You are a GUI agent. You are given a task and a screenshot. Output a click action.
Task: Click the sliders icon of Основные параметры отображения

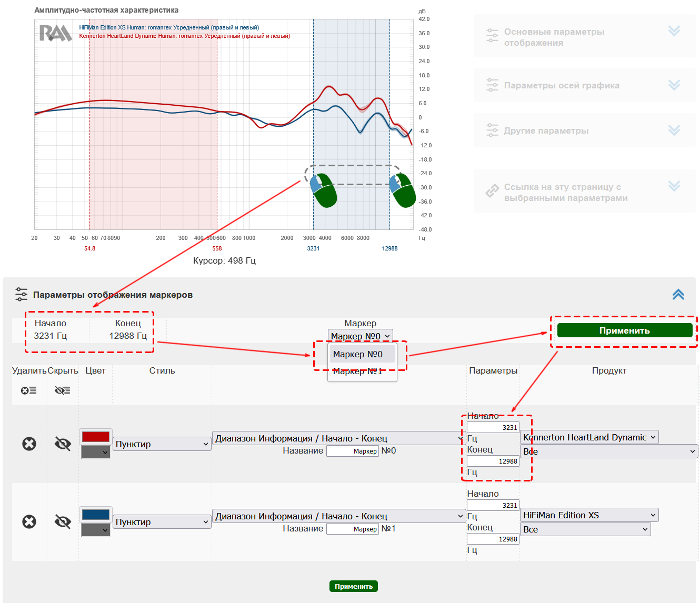[x=492, y=35]
